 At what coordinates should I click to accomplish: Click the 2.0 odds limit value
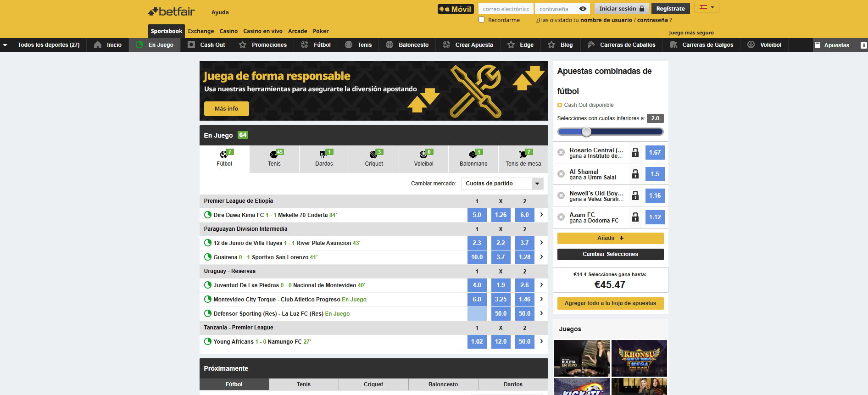(x=655, y=118)
